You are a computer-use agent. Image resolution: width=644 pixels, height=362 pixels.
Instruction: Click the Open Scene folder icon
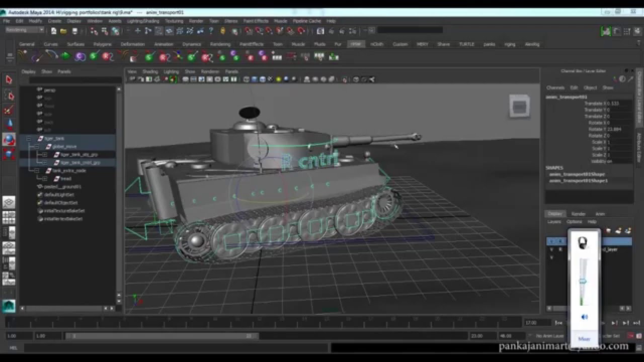tap(64, 31)
